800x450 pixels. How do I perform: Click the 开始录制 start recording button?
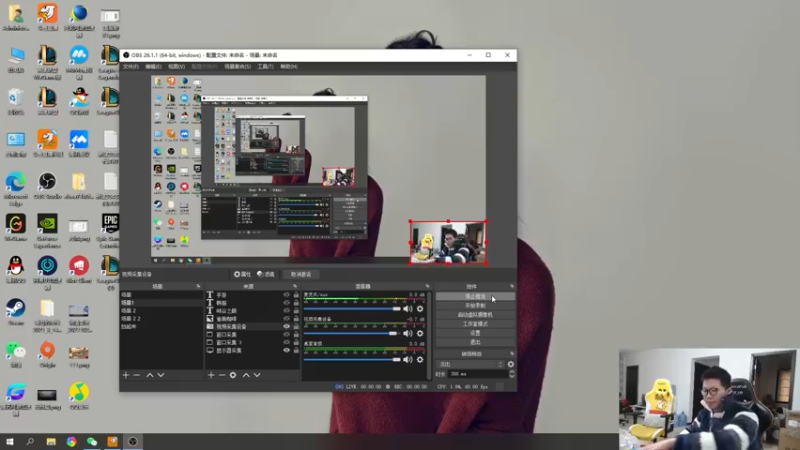coord(475,306)
